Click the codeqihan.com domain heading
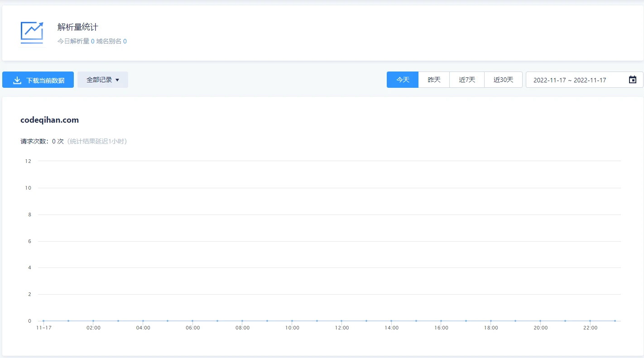The height and width of the screenshot is (358, 644). 50,120
